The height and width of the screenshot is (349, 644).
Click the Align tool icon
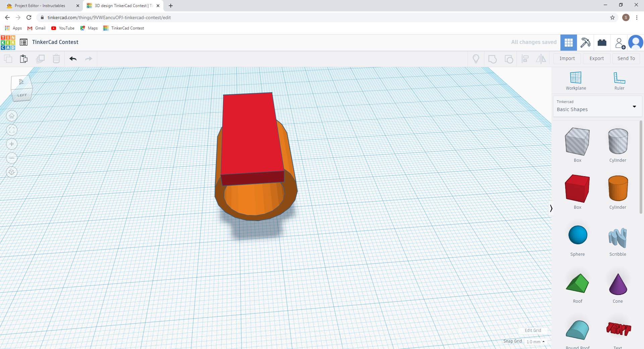pyautogui.click(x=525, y=59)
